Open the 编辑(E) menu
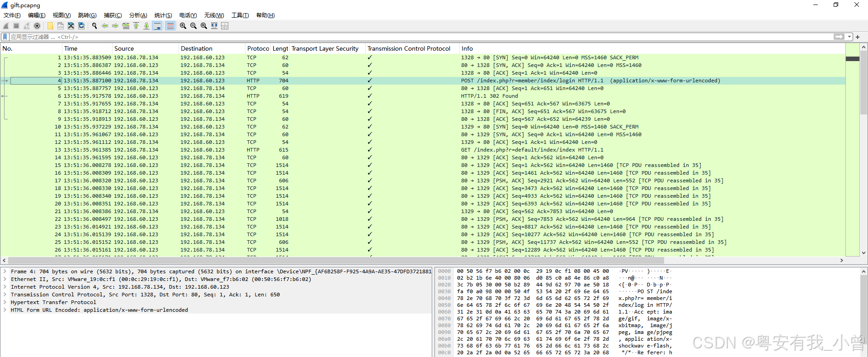Image resolution: width=868 pixels, height=357 pixels. click(37, 15)
